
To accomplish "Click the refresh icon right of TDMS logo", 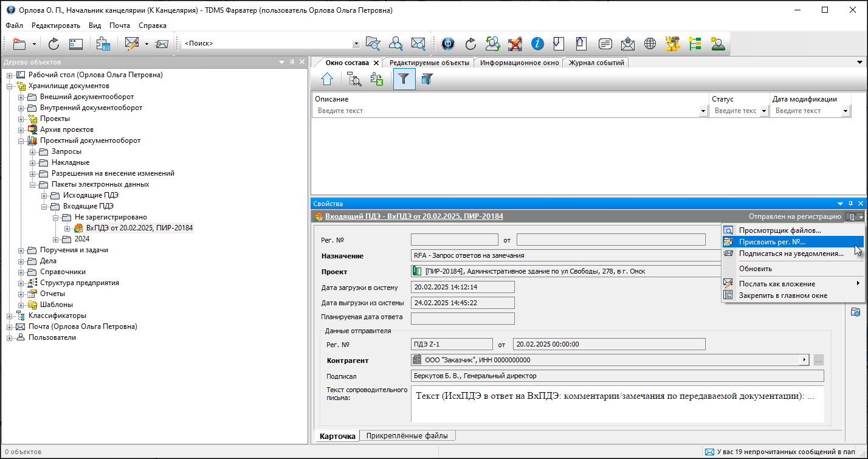I will [x=470, y=44].
